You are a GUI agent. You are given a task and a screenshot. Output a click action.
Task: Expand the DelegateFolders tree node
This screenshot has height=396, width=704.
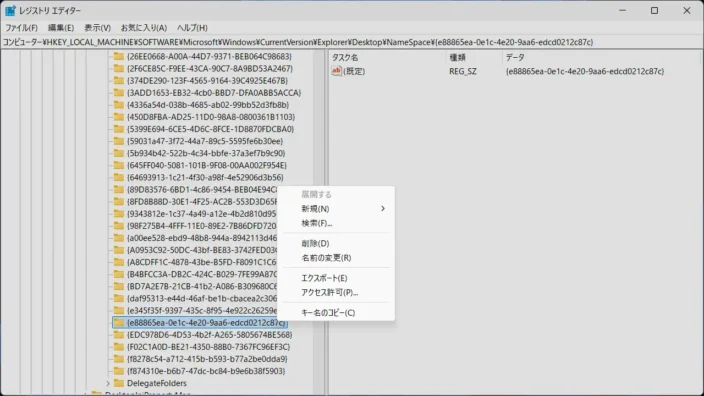click(x=108, y=383)
